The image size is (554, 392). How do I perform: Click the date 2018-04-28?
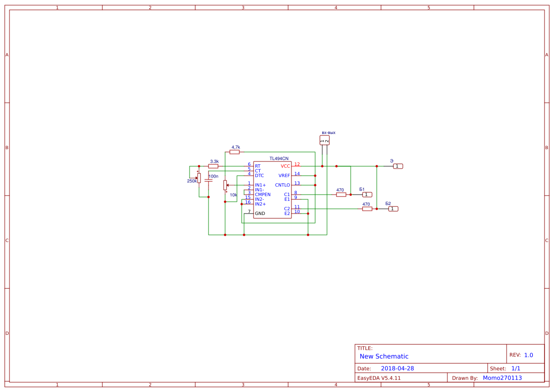pos(398,368)
